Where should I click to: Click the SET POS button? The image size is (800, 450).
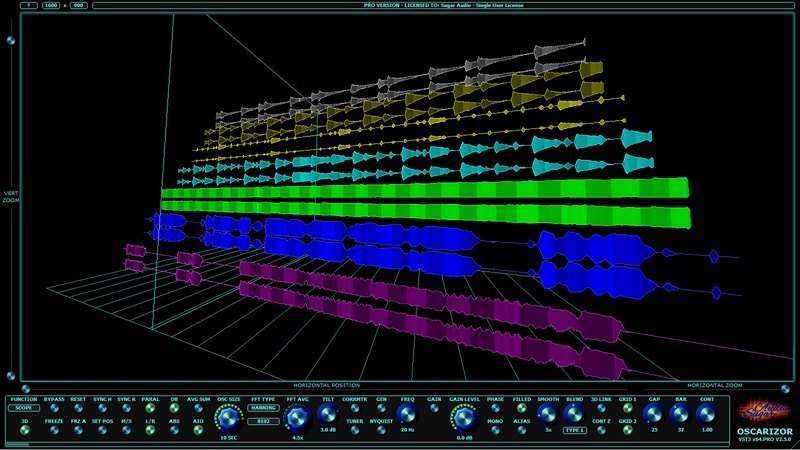[102, 430]
